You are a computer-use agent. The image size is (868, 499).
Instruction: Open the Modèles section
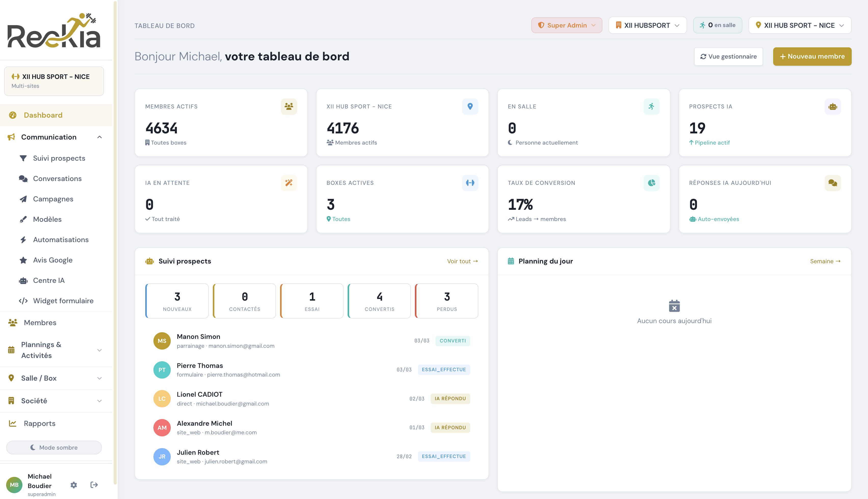tap(47, 219)
